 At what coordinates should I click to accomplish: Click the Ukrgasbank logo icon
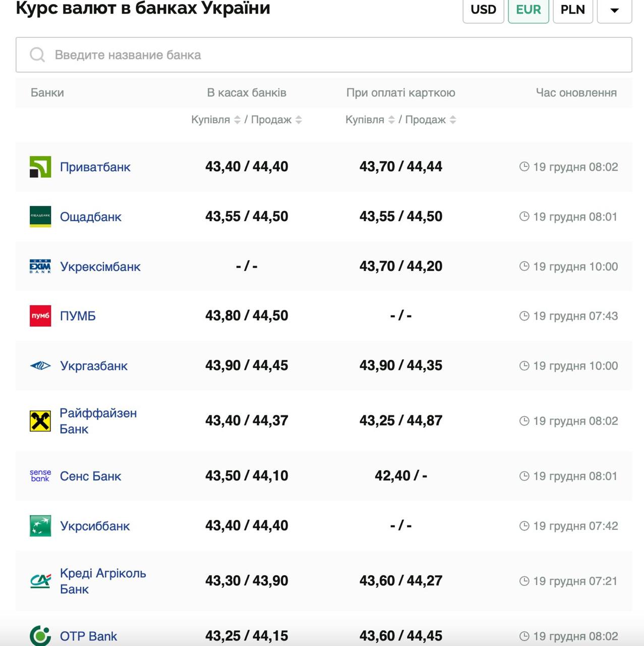coord(40,366)
